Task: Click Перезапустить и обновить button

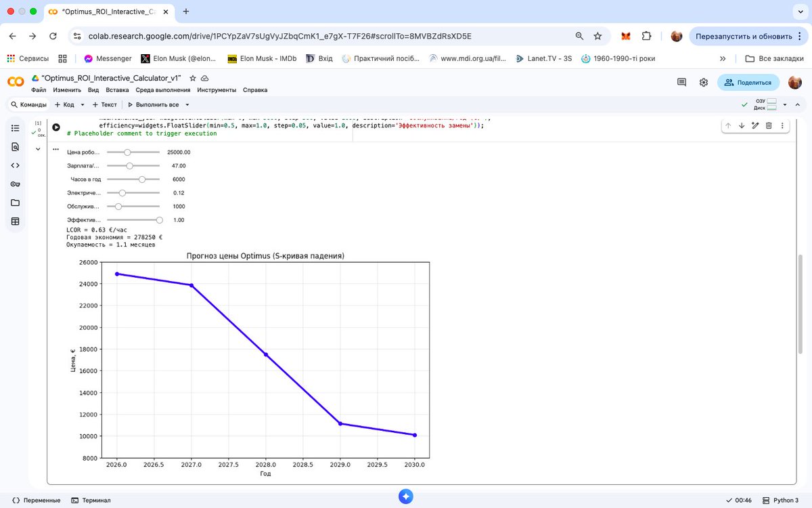Action: (x=744, y=36)
